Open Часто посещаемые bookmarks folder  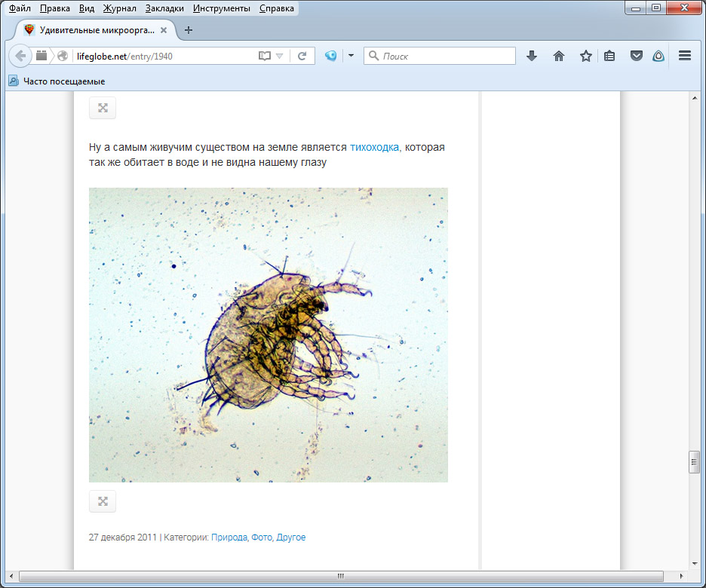click(x=63, y=81)
